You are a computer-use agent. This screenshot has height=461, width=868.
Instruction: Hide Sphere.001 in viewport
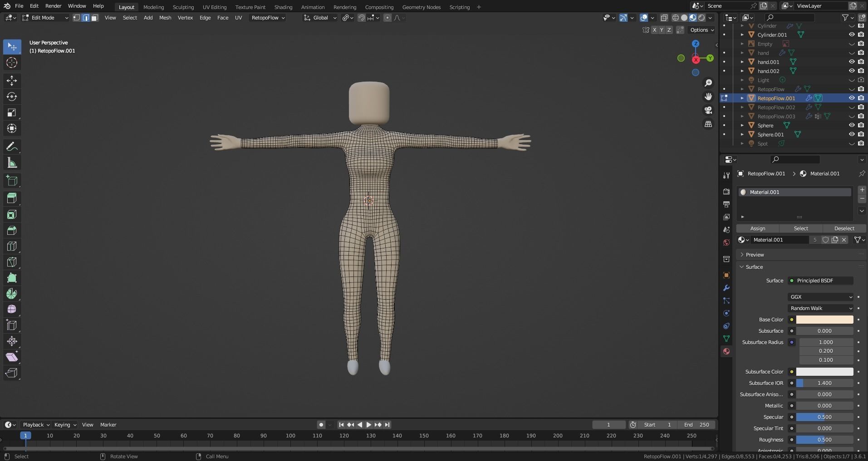[852, 134]
